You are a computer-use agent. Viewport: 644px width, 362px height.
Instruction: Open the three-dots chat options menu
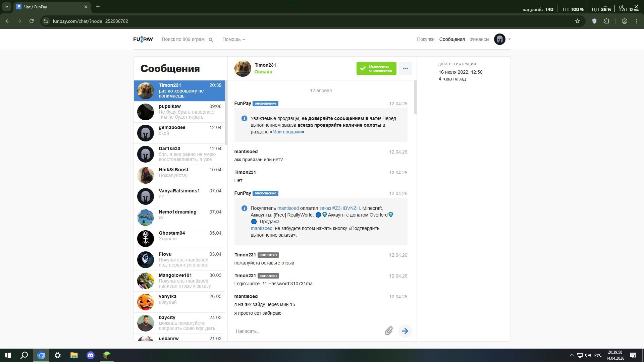[406, 68]
